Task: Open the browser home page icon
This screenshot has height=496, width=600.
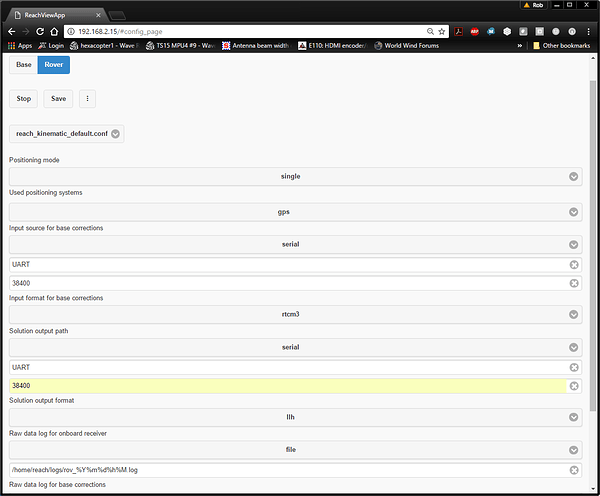Action: (54, 31)
